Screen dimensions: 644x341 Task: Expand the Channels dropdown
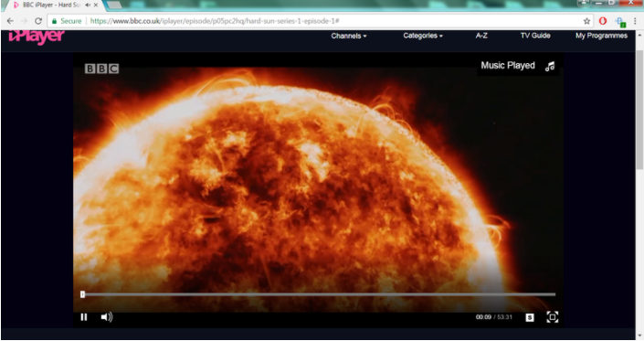point(349,37)
